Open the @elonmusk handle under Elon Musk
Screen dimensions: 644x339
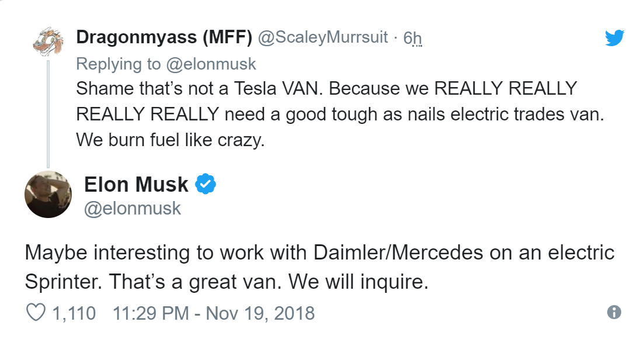133,208
